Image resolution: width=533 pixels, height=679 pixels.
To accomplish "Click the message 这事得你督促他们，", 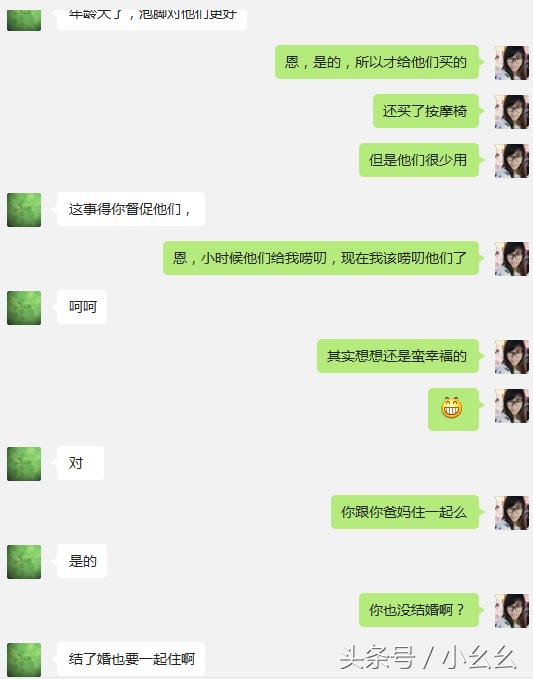I will 131,209.
